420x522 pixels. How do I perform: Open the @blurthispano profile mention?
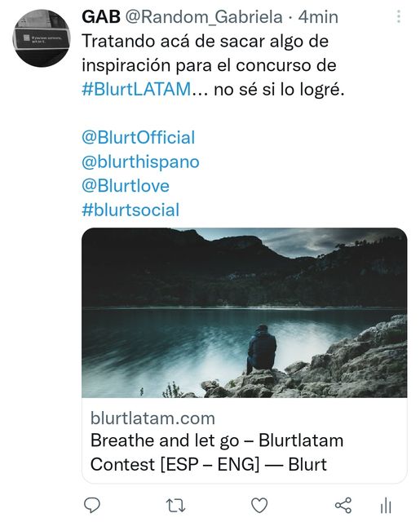(140, 161)
